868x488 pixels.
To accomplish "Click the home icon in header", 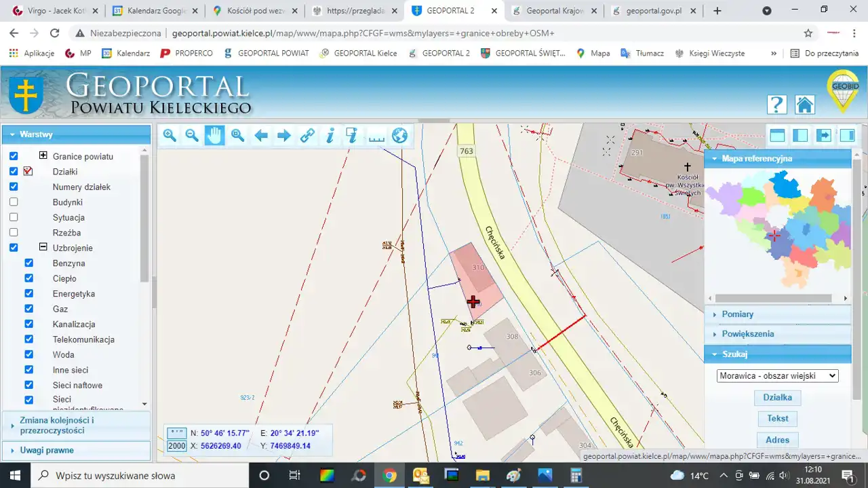I will coord(804,105).
